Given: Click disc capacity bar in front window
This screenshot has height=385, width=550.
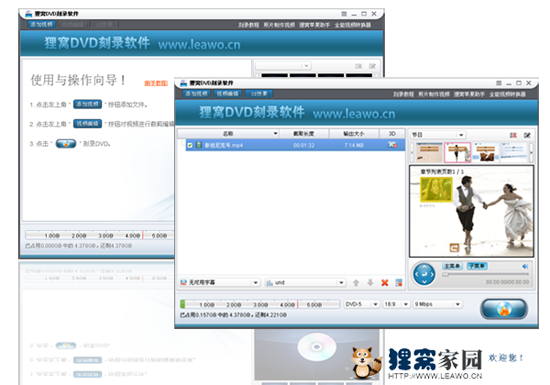Looking at the screenshot, I should pyautogui.click(x=260, y=304).
